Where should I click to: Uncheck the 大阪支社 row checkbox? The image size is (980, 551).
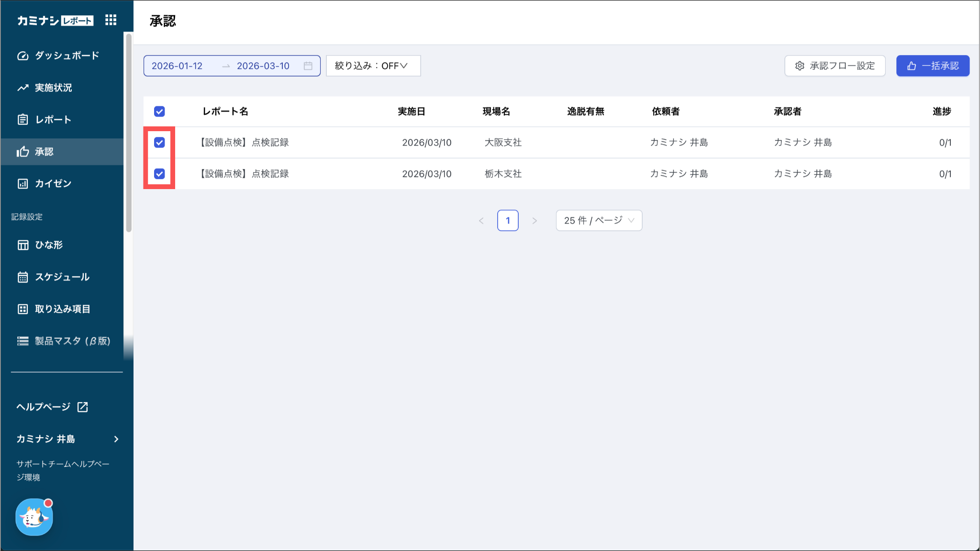point(159,143)
